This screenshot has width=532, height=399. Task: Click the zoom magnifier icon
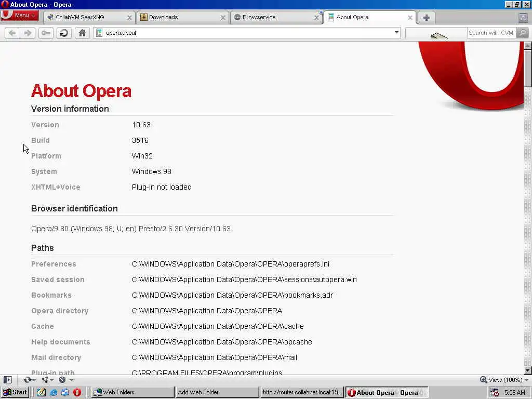[484, 380]
